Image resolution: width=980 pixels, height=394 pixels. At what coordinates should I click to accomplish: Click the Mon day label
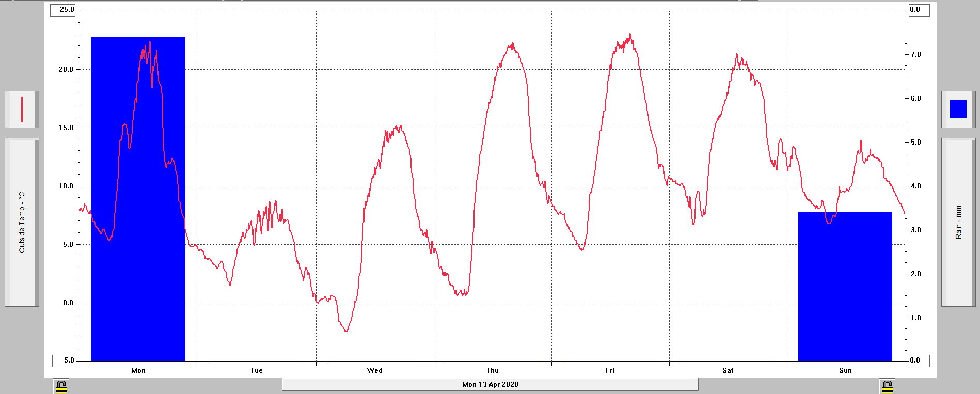138,370
